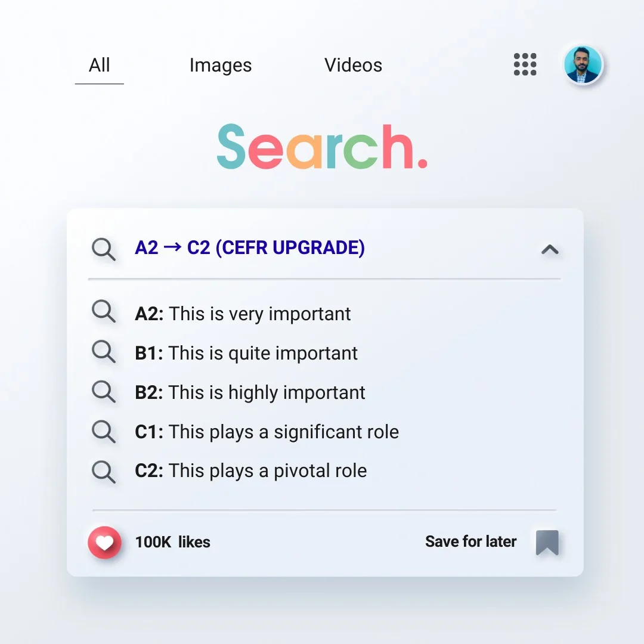Click the 'Save for later' text
Viewport: 644px width, 644px height.
[470, 541]
